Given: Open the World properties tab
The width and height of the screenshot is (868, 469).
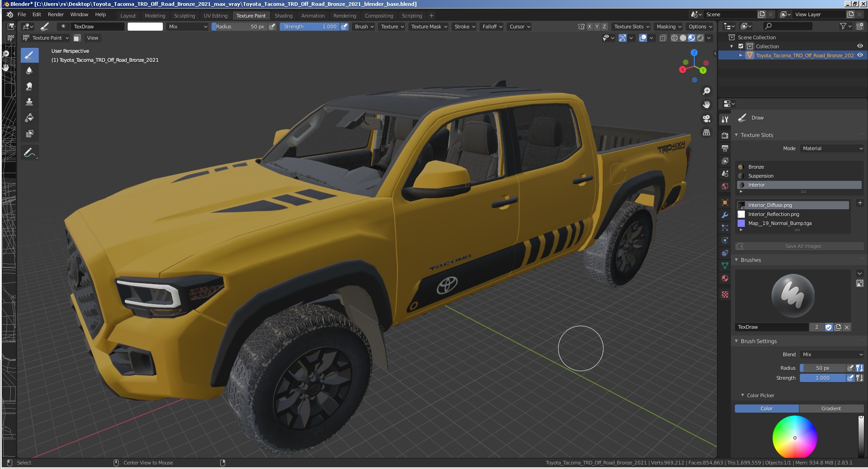Looking at the screenshot, I should click(x=725, y=186).
